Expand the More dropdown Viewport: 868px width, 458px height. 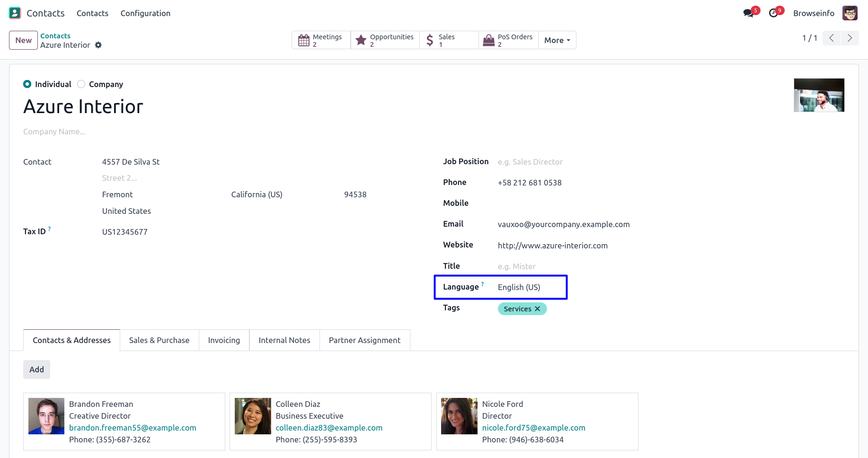pos(557,40)
